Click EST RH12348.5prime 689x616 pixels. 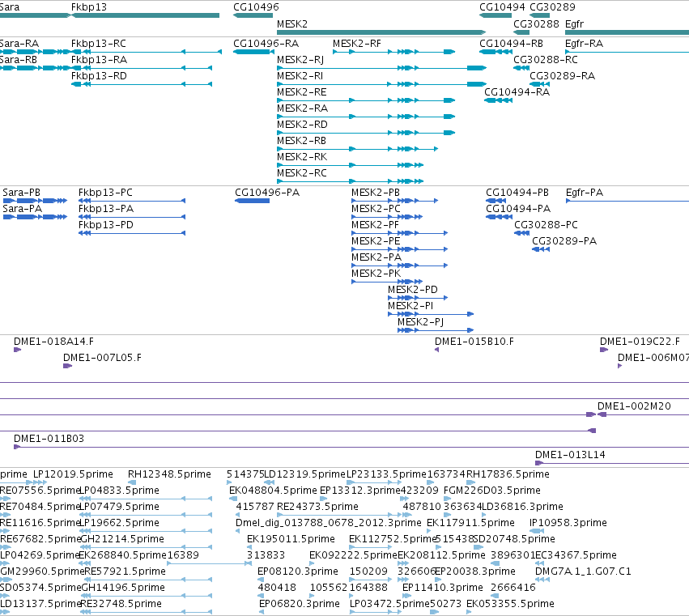(169, 474)
